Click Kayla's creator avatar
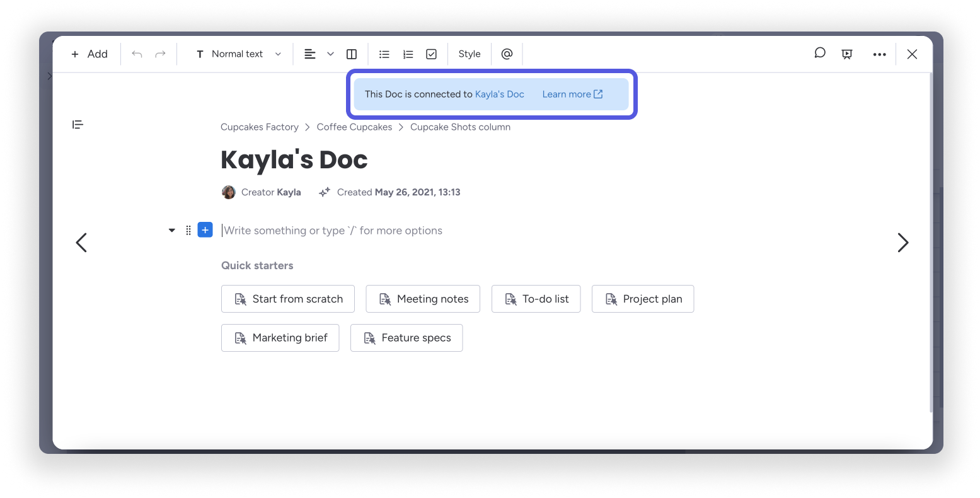Screen dimensions: 980x498 tap(229, 192)
